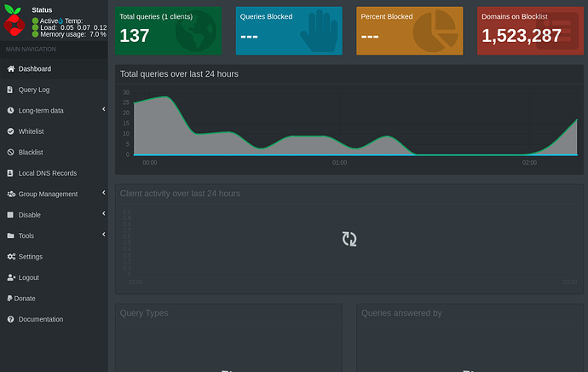Open the Whitelist page
The width and height of the screenshot is (588, 372).
click(54, 131)
